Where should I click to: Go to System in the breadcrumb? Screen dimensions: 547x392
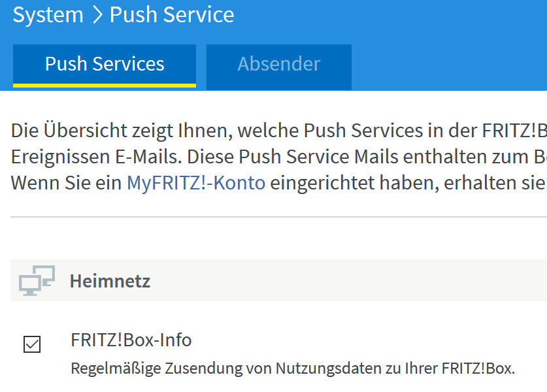[48, 15]
